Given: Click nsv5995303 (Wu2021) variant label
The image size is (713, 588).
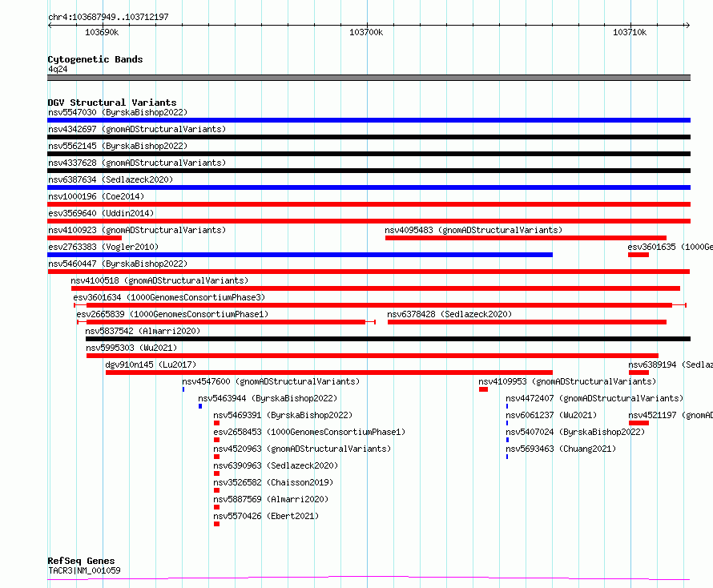Looking at the screenshot, I should [x=131, y=348].
